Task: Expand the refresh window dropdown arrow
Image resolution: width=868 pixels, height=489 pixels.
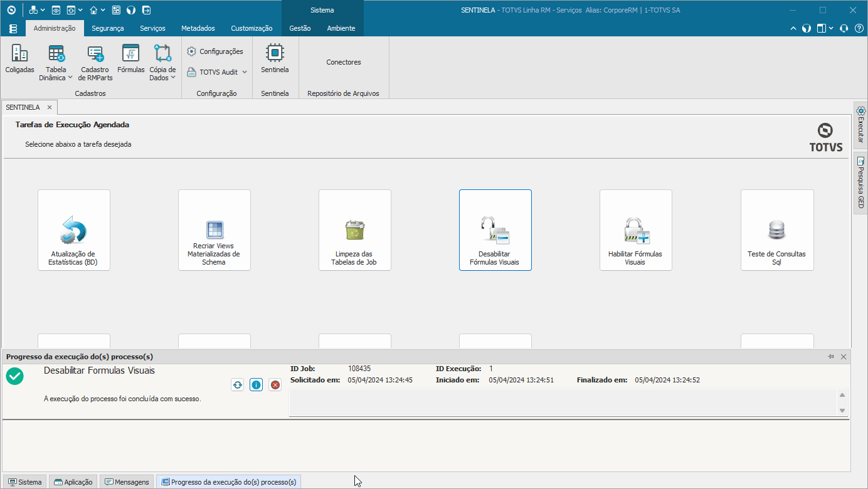Action: 81,10
